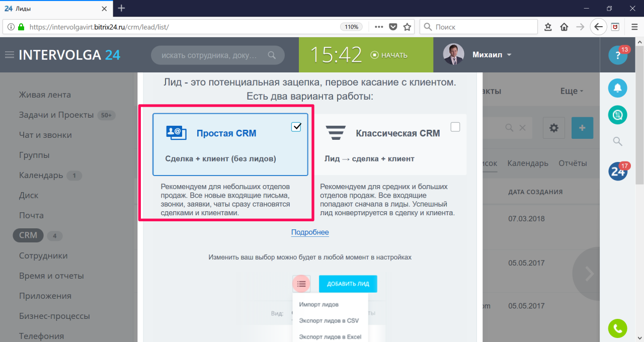This screenshot has height=342, width=644.
Task: Click the INTERVOLGA 24 logo
Action: click(69, 55)
